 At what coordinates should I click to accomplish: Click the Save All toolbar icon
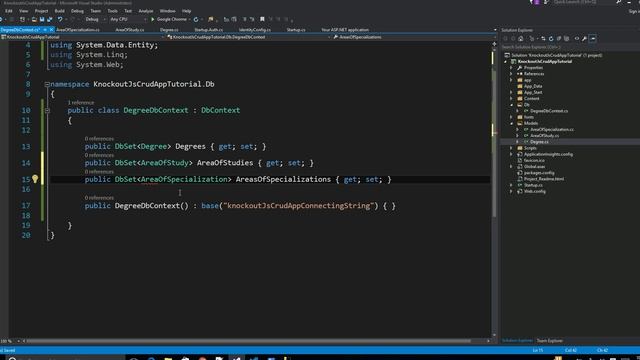[49, 19]
